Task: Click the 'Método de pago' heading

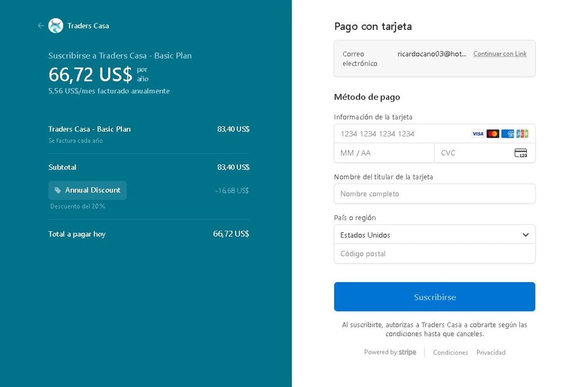Action: click(367, 97)
